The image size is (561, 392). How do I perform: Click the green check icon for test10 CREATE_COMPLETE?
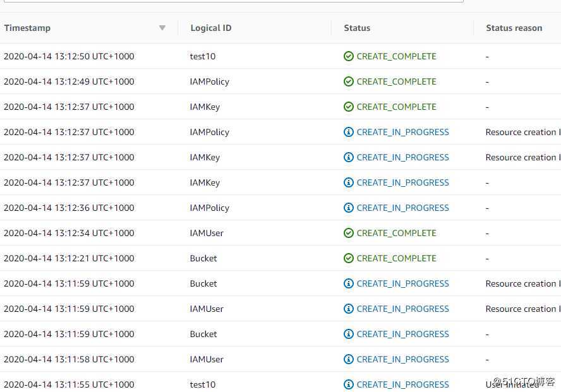tap(349, 56)
